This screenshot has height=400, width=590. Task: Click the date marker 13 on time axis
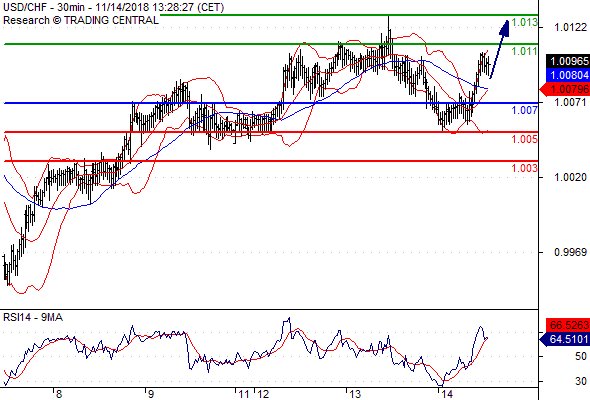click(x=355, y=394)
